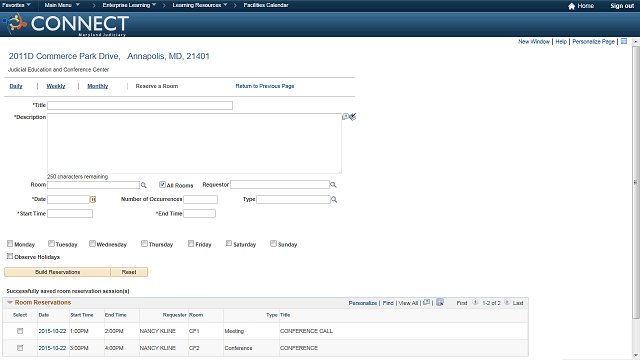Select the 1:00PM CONFERENCE CALL reservation row checkbox
Viewport: 640px width, 360px height.
point(20,331)
